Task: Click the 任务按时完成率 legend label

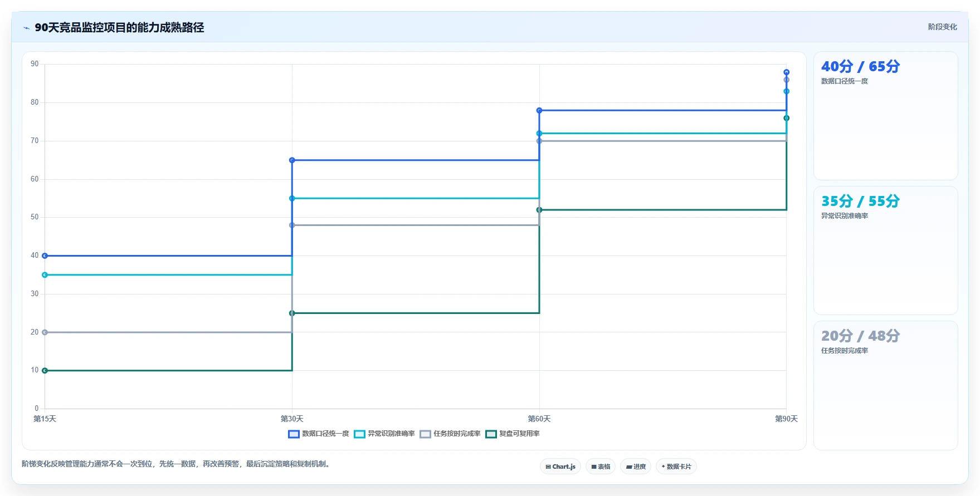Action: click(x=457, y=434)
